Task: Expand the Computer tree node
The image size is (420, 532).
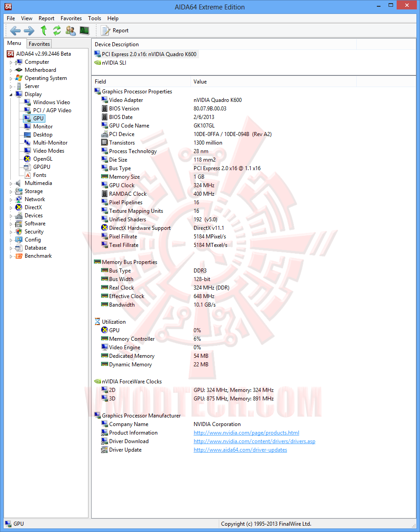Action: [x=11, y=62]
